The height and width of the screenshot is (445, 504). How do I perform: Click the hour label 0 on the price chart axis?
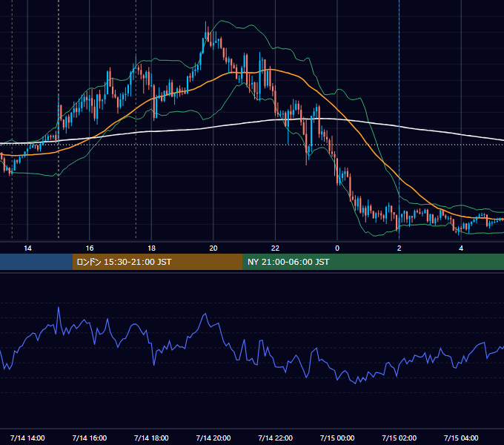coord(337,248)
